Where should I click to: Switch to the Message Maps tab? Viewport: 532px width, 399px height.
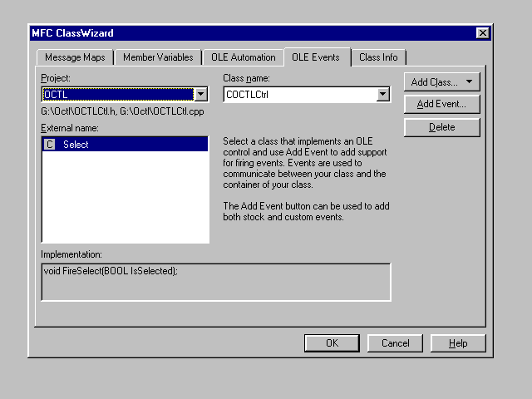pyautogui.click(x=75, y=57)
